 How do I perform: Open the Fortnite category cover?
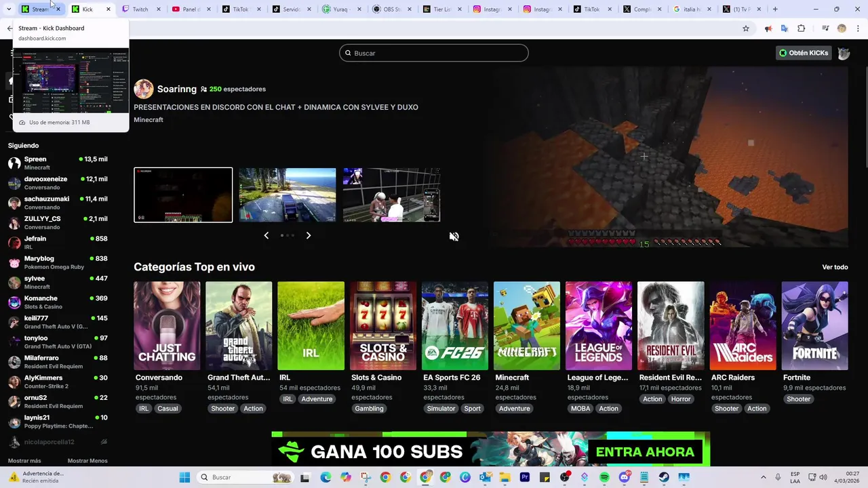pyautogui.click(x=814, y=326)
